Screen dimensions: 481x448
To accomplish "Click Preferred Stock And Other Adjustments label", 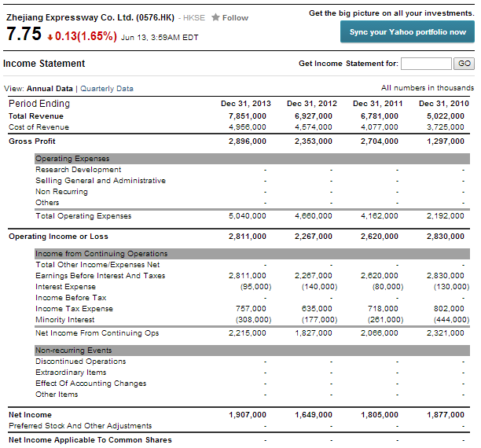I will 80,426.
